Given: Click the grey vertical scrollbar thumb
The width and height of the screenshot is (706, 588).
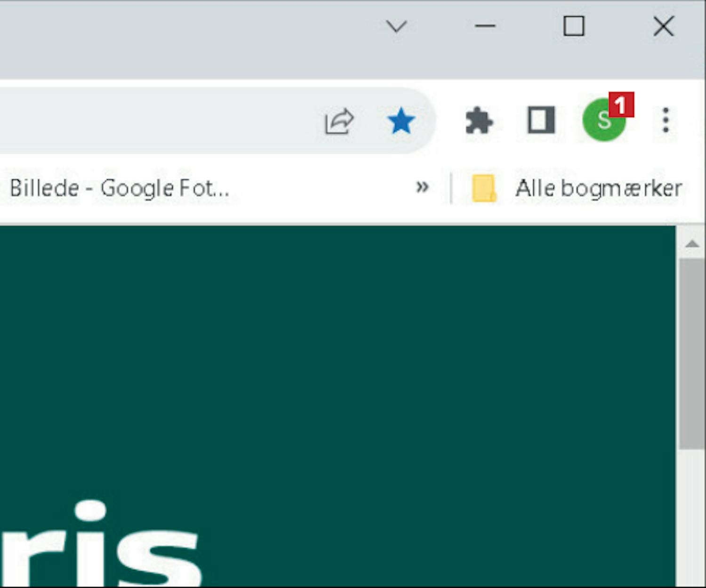Looking at the screenshot, I should tap(692, 353).
